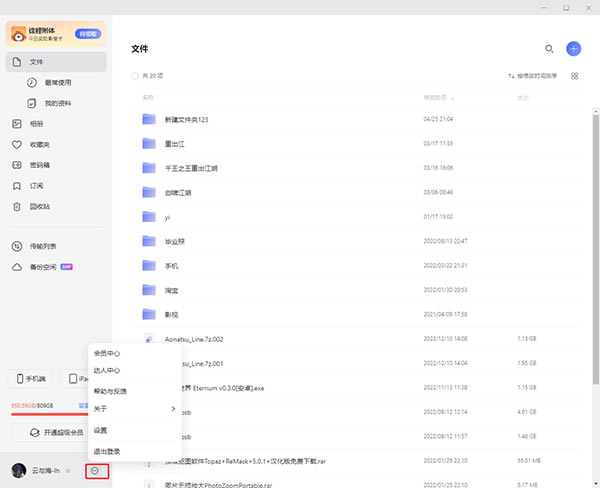Click the search magnifier icon
This screenshot has width=600, height=488.
pos(548,48)
